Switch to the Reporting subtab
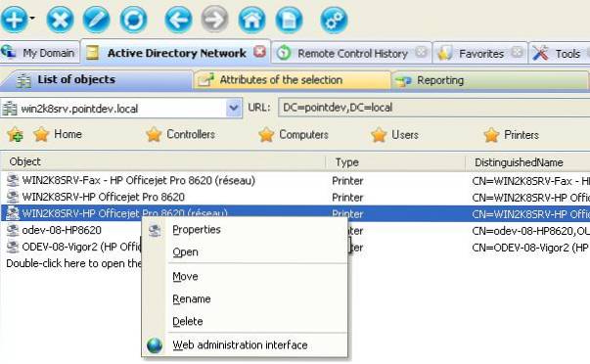 (490, 80)
